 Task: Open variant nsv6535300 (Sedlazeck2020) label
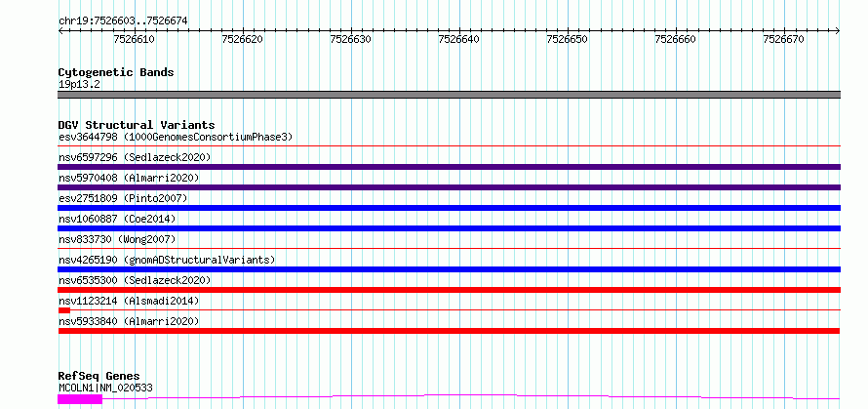click(x=135, y=280)
